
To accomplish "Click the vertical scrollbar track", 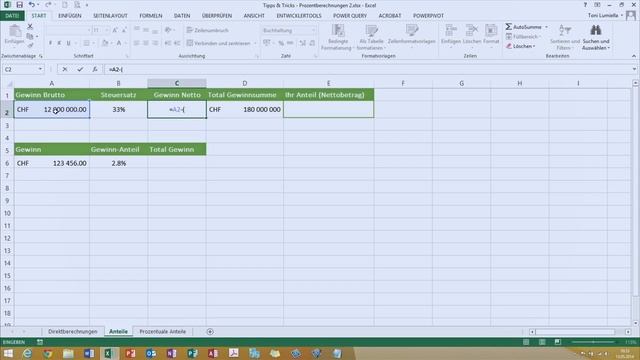I will pos(635,204).
